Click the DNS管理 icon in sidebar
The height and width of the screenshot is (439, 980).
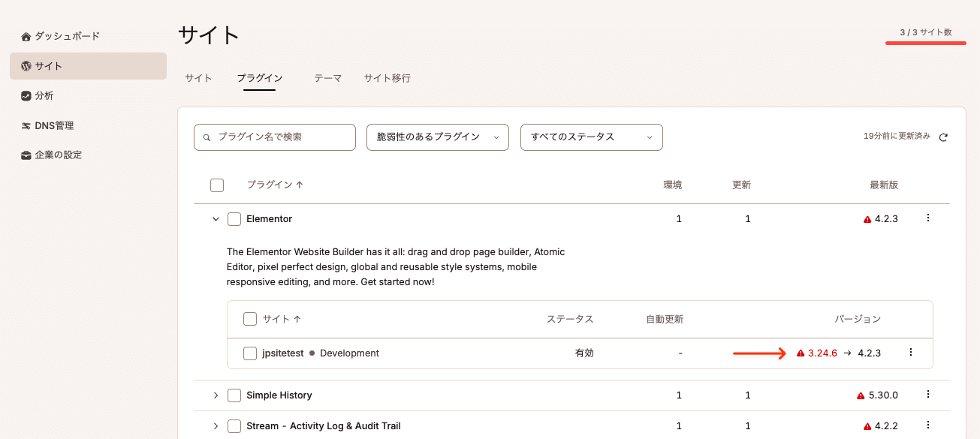26,126
